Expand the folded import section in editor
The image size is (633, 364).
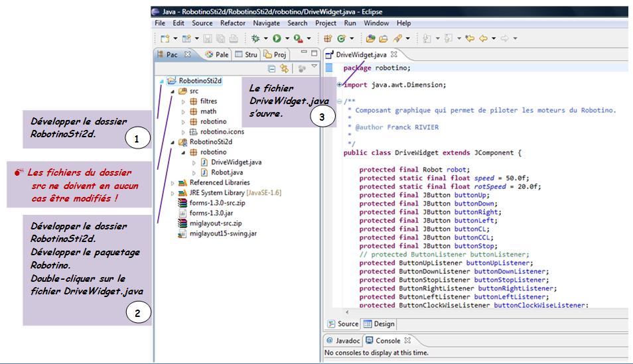pos(339,84)
